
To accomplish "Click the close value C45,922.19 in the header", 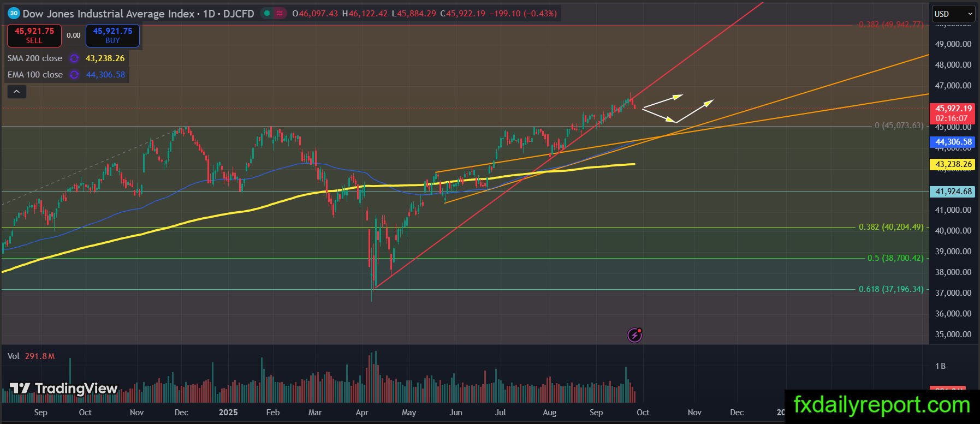I will coord(462,14).
